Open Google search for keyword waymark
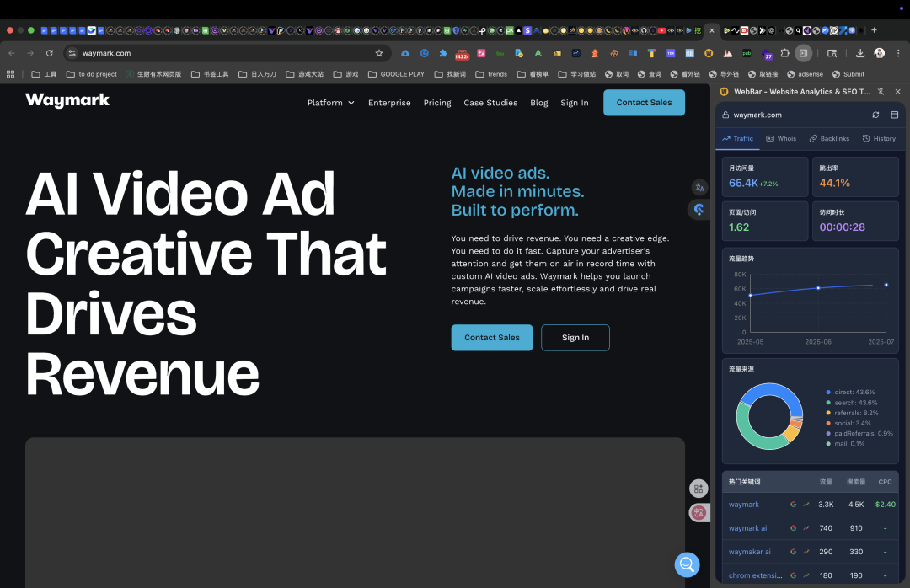 (x=794, y=505)
